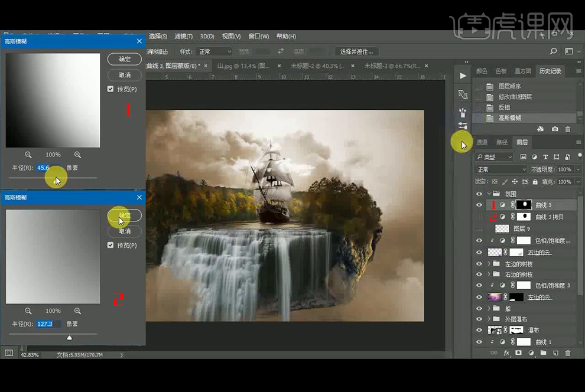Screen dimensions: 585x392
Task: Zoom out on the lower blur preview
Action: (x=28, y=311)
